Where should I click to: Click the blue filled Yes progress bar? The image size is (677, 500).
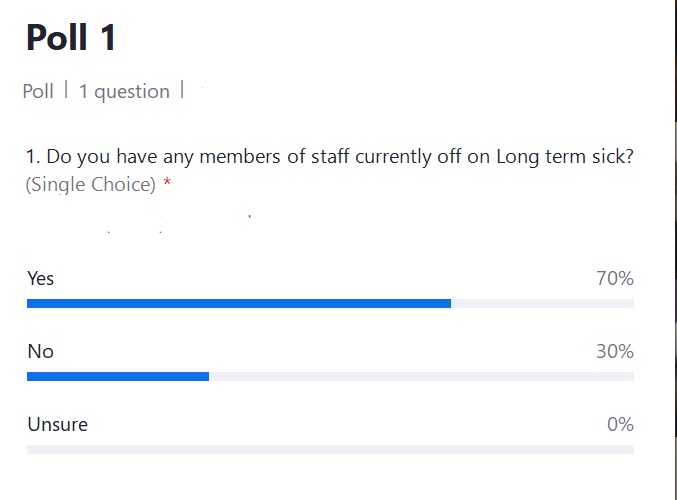pos(239,304)
